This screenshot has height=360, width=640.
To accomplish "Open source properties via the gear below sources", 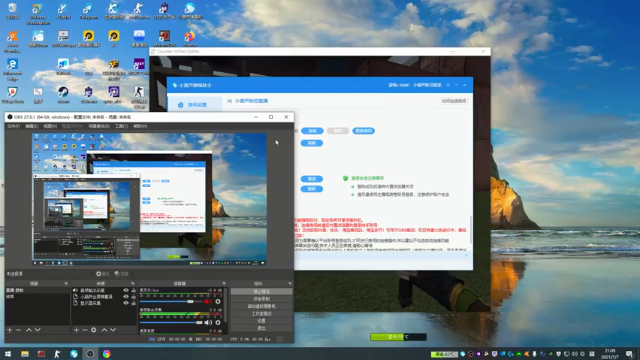I will tap(93, 330).
